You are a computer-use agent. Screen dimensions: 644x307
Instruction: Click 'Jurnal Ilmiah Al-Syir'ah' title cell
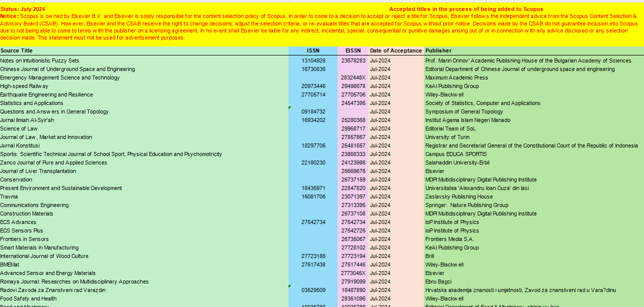[x=144, y=120]
